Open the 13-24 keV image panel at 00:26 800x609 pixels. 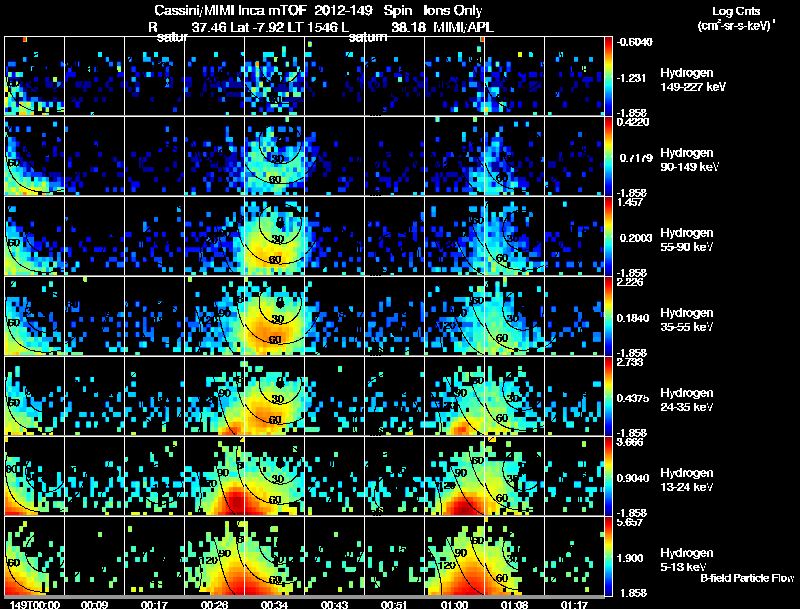[214, 476]
